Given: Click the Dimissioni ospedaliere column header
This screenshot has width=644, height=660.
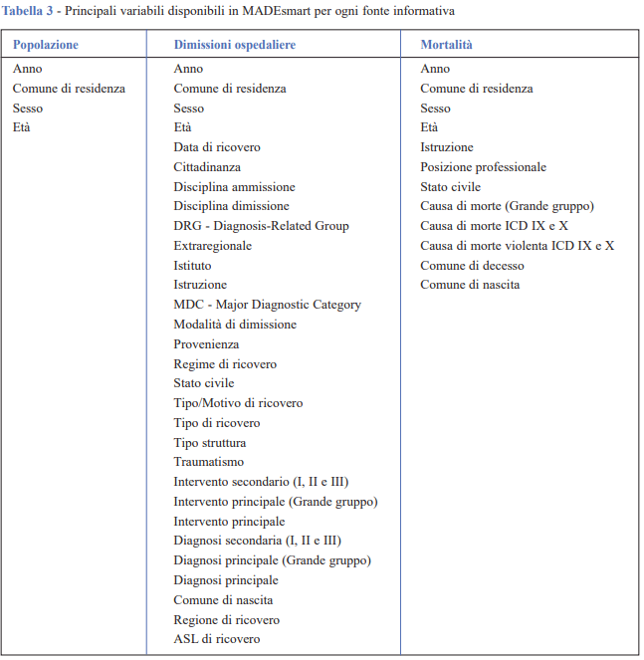Looking at the screenshot, I should [234, 45].
